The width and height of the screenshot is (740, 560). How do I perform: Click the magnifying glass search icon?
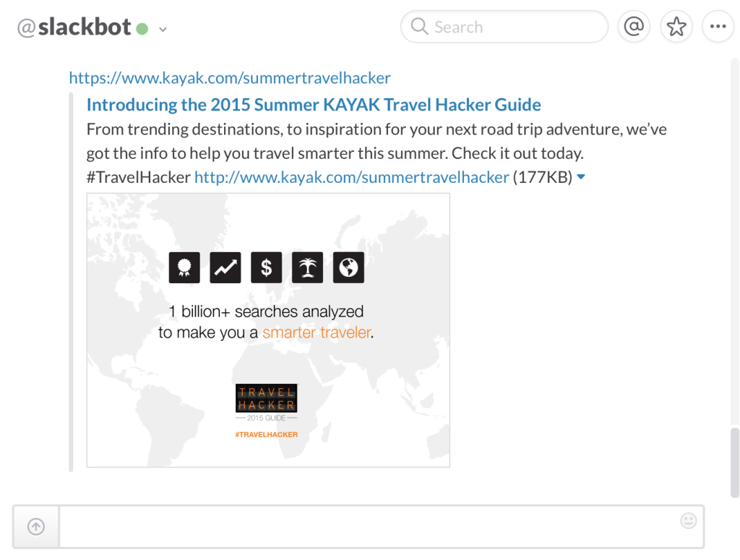419,27
